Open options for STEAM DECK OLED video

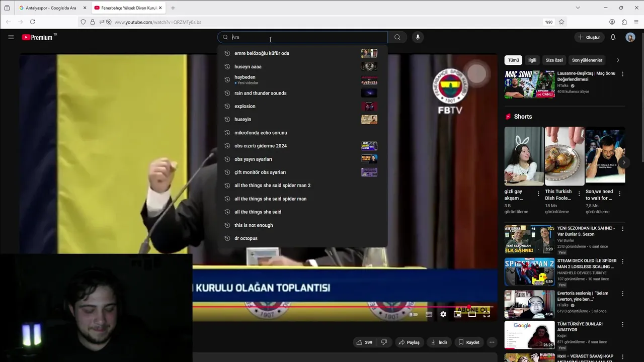click(x=623, y=261)
